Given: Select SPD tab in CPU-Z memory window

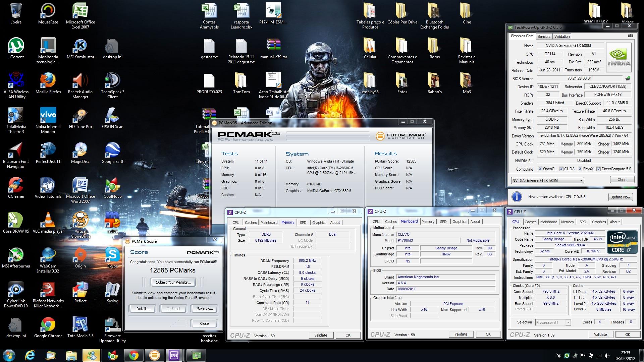Looking at the screenshot, I should [303, 223].
